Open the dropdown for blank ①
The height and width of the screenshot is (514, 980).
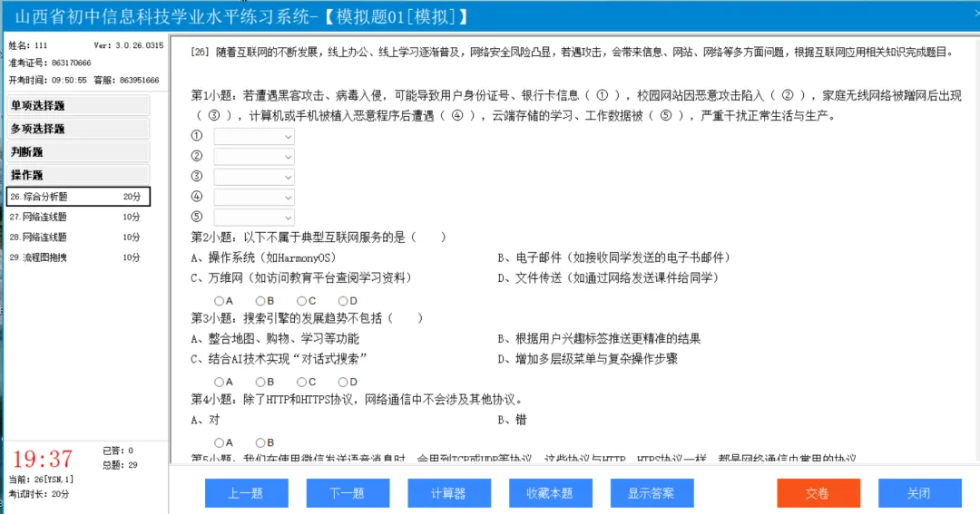pos(254,136)
